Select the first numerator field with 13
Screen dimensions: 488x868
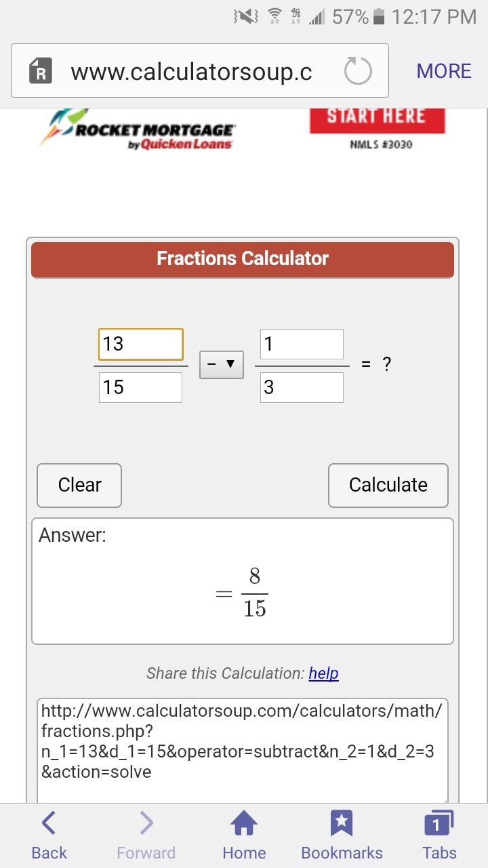point(141,344)
